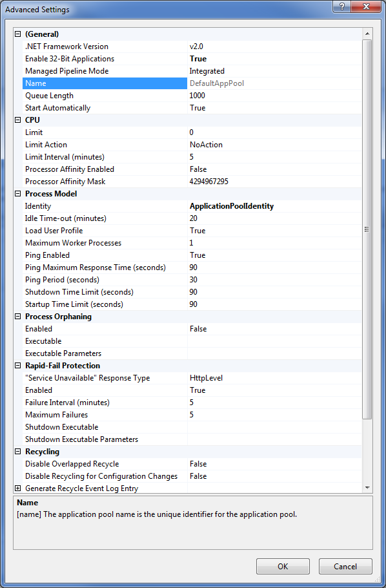Click the 4294967295 affinity mask value
386x588 pixels.
point(209,182)
